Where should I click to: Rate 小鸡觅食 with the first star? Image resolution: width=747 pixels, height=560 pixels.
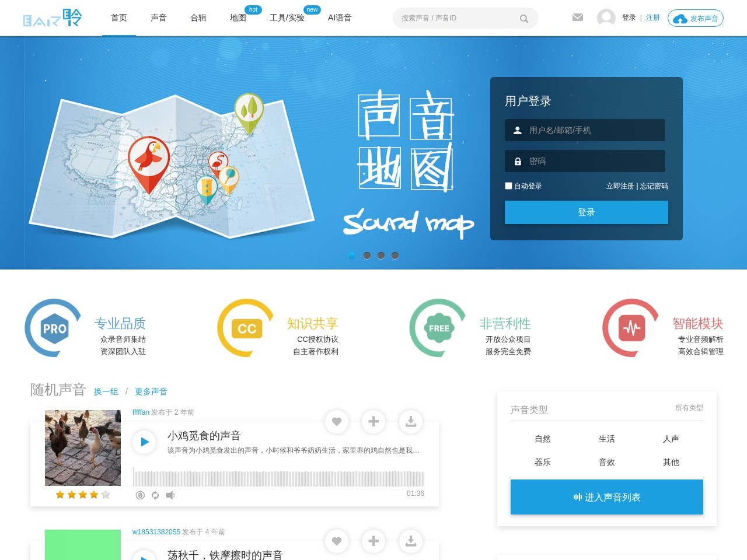(60, 495)
